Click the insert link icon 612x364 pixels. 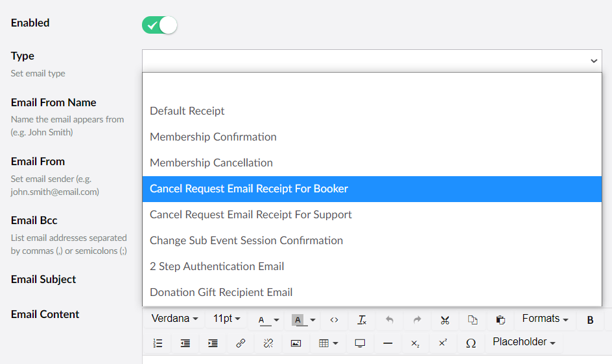241,343
